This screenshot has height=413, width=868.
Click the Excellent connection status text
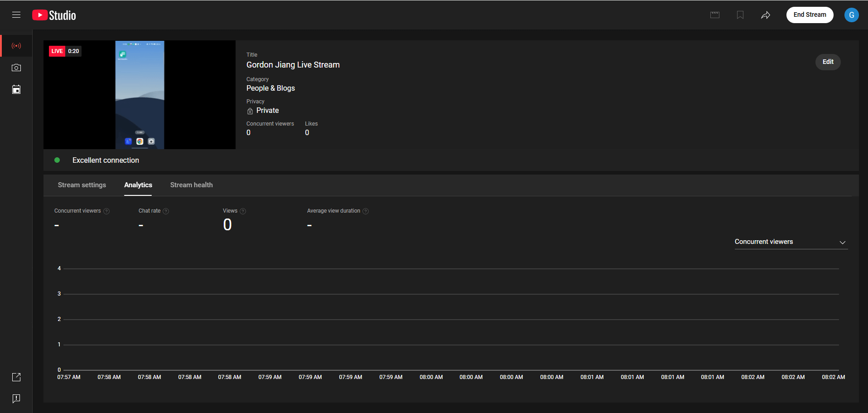[x=106, y=160]
